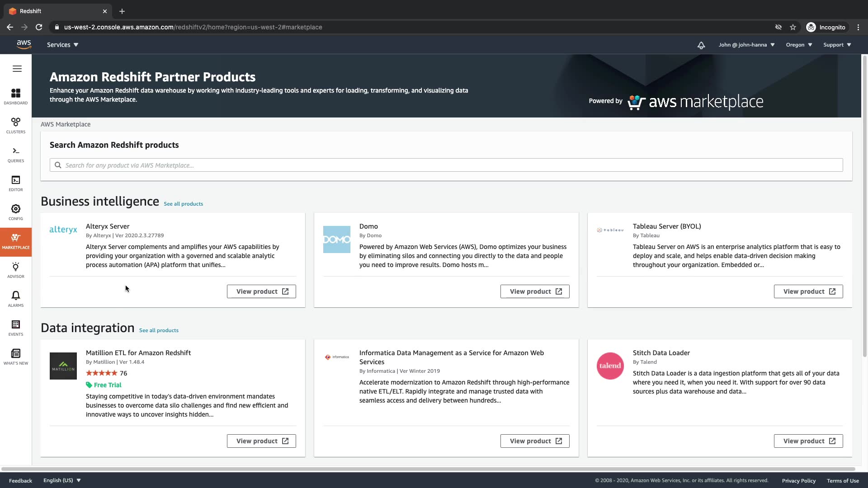The image size is (868, 488).
Task: Toggle the hamburger navigation menu
Action: [17, 69]
